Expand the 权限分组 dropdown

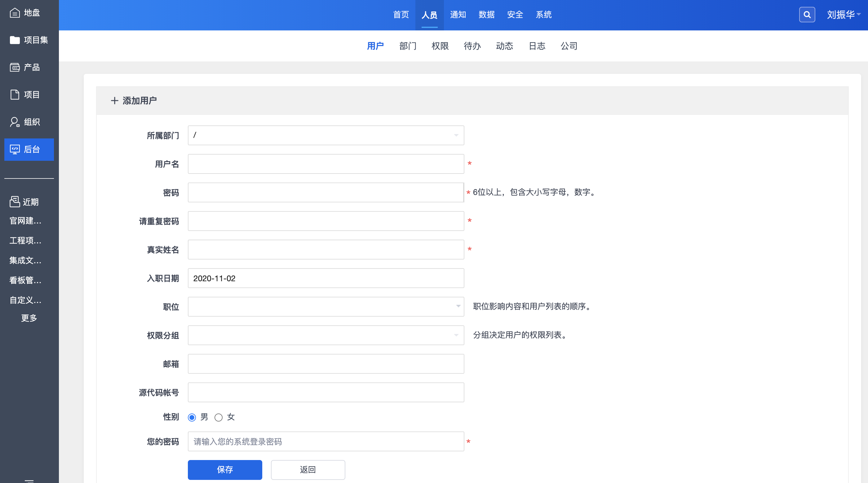pos(325,335)
